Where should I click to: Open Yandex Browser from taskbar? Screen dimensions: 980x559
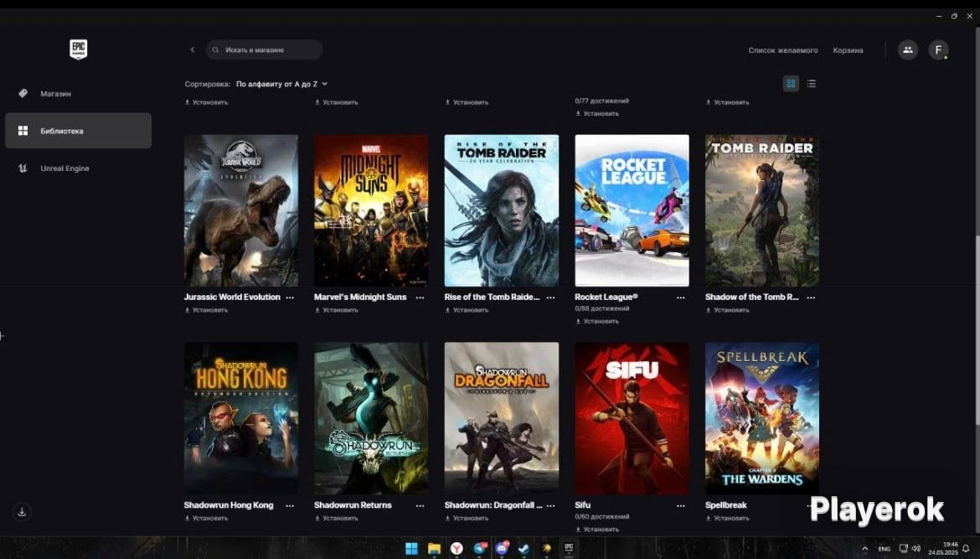[x=456, y=548]
